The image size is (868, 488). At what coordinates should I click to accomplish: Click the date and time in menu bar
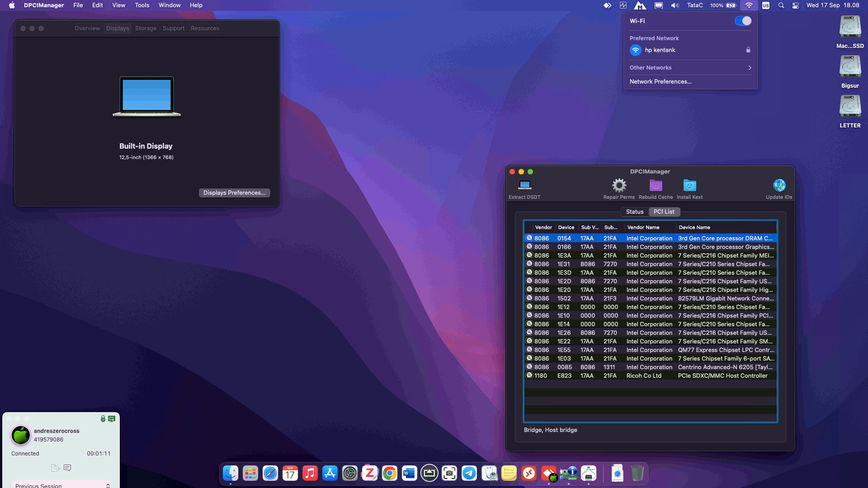pos(833,5)
